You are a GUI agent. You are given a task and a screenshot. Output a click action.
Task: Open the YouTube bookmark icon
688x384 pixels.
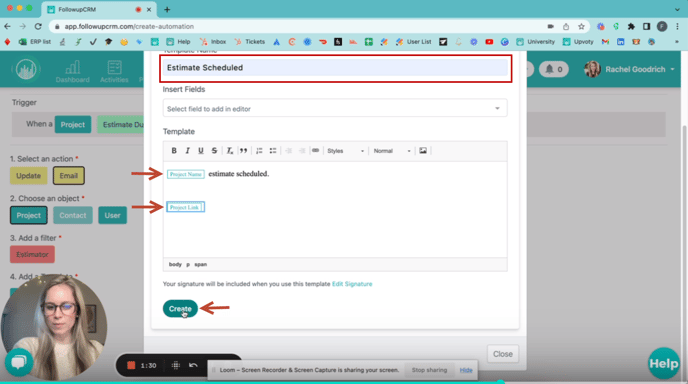click(489, 42)
